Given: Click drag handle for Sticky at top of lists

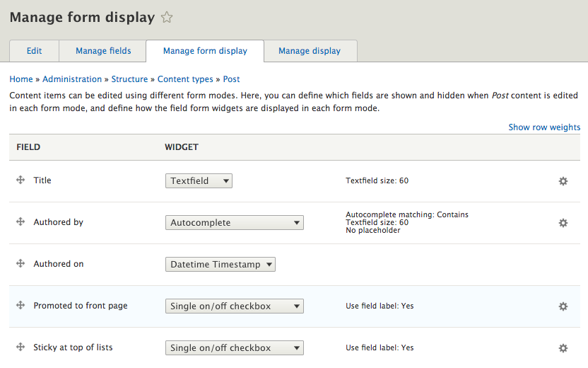Looking at the screenshot, I should coord(20,347).
